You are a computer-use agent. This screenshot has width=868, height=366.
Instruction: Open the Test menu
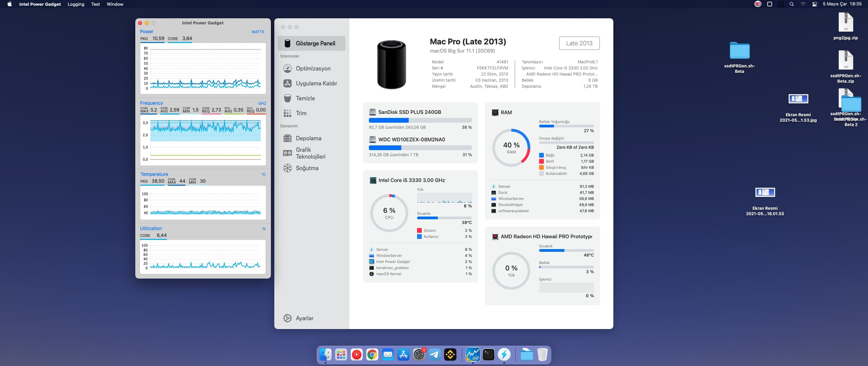[x=95, y=4]
